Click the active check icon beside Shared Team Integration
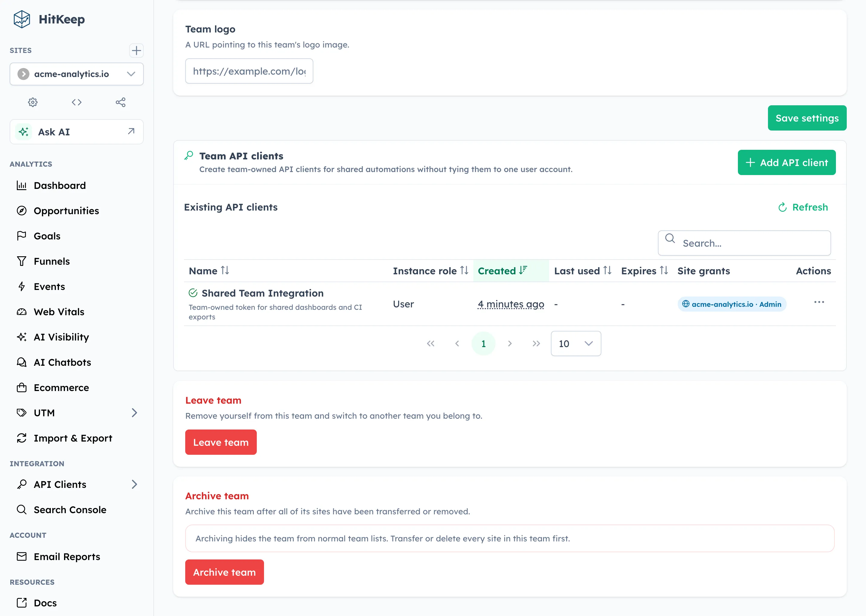The height and width of the screenshot is (616, 866). pyautogui.click(x=193, y=293)
